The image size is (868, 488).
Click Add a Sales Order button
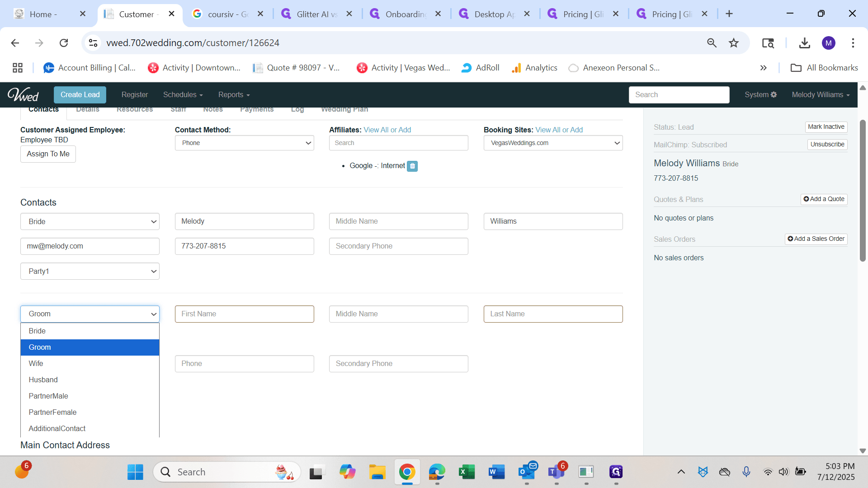(816, 239)
